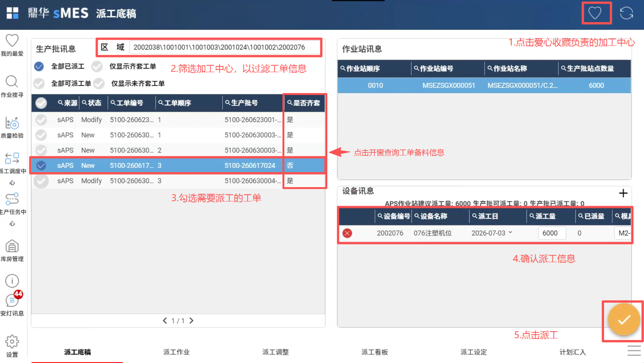Viewport: 644px width, 363px height.
Task: Click the heart favorite icon in header
Action: click(595, 13)
